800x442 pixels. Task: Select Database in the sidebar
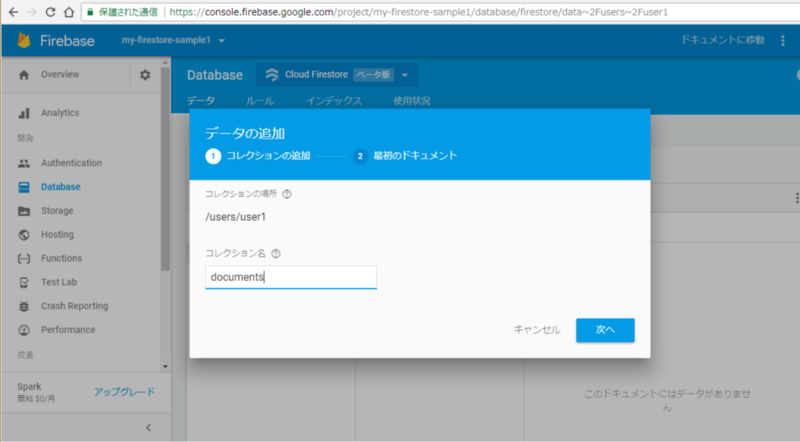(61, 187)
